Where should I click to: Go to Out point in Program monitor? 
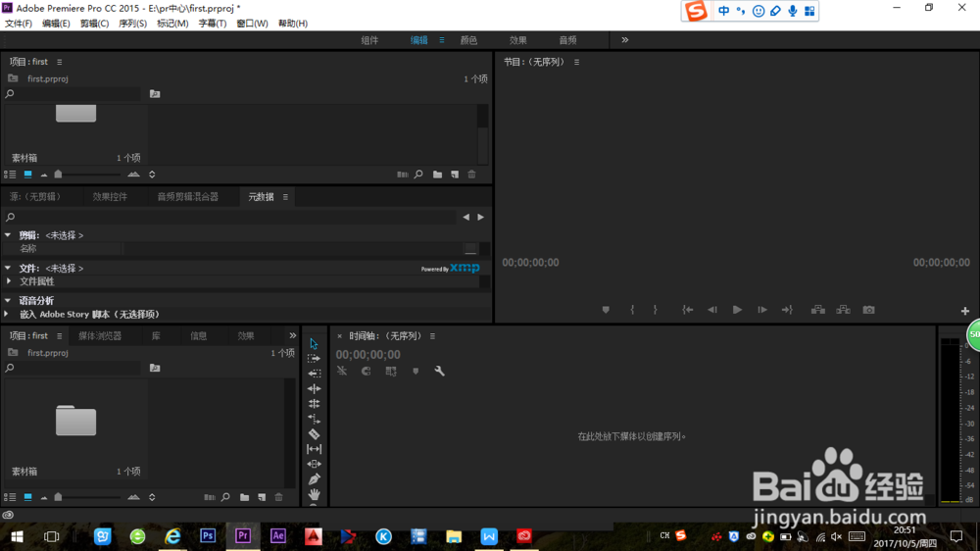tap(788, 310)
